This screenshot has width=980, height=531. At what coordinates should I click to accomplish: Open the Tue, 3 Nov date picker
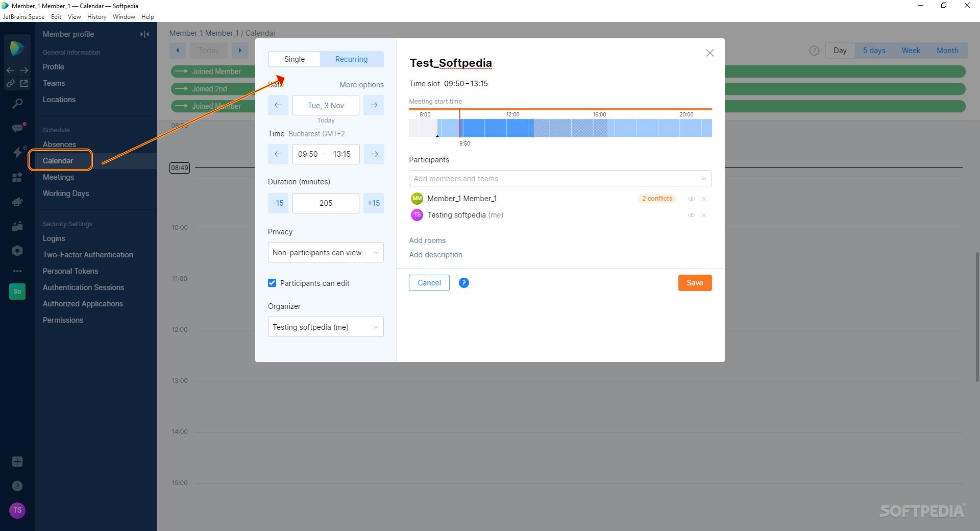326,105
